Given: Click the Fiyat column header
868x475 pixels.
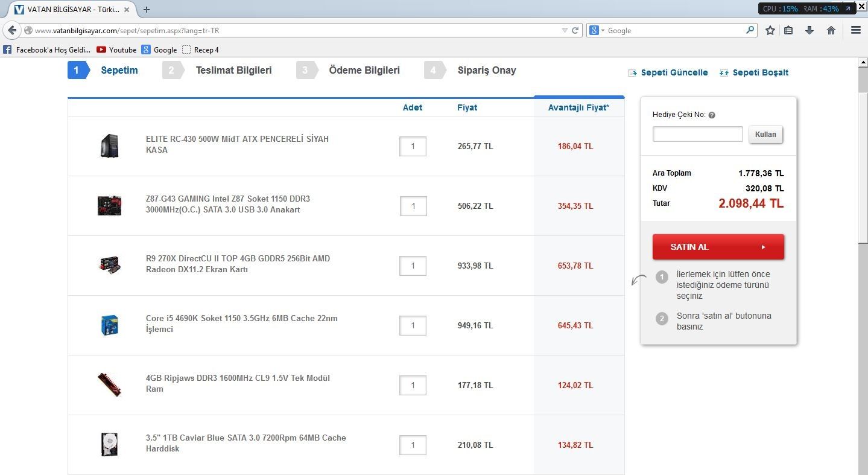Looking at the screenshot, I should (x=467, y=107).
